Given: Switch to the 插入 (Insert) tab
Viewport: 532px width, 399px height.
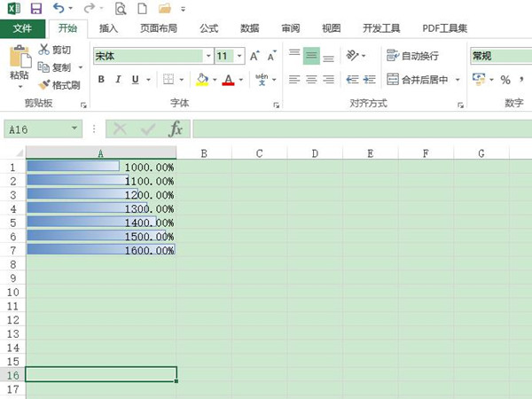Looking at the screenshot, I should click(x=109, y=28).
